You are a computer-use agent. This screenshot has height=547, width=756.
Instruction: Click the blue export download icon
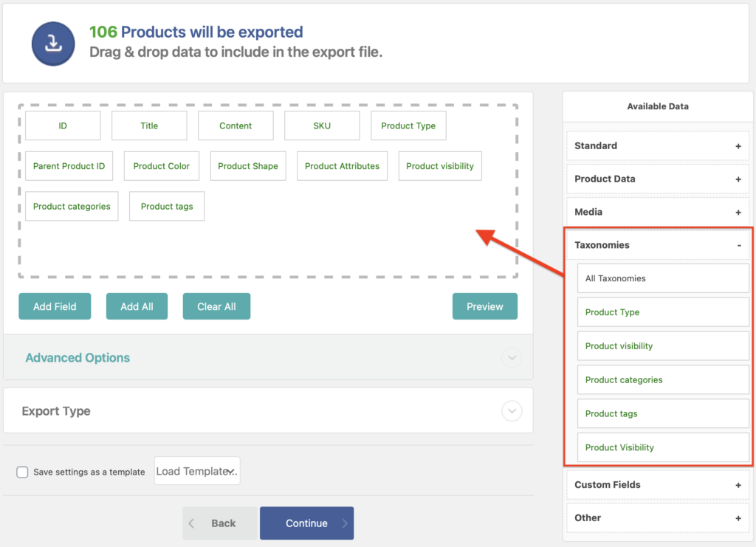pyautogui.click(x=53, y=44)
